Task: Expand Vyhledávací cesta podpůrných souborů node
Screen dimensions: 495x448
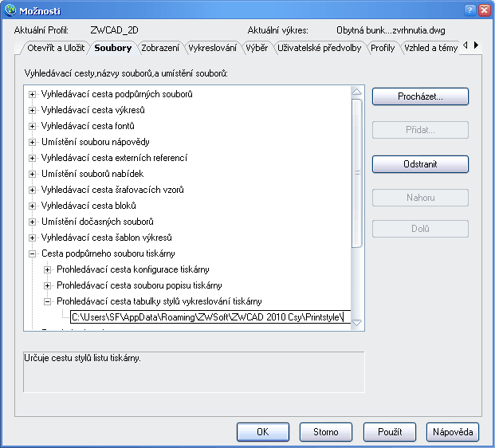Action: click(33, 94)
